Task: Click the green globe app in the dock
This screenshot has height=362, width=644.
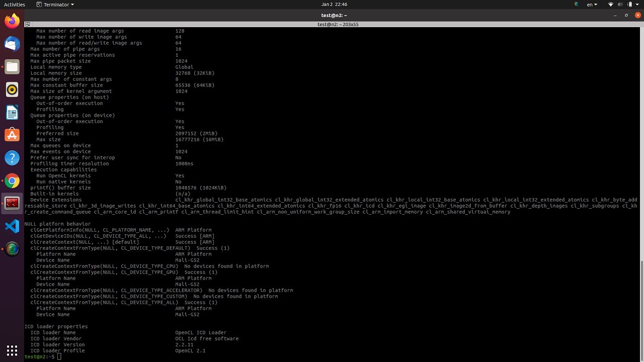Action: coord(12,249)
